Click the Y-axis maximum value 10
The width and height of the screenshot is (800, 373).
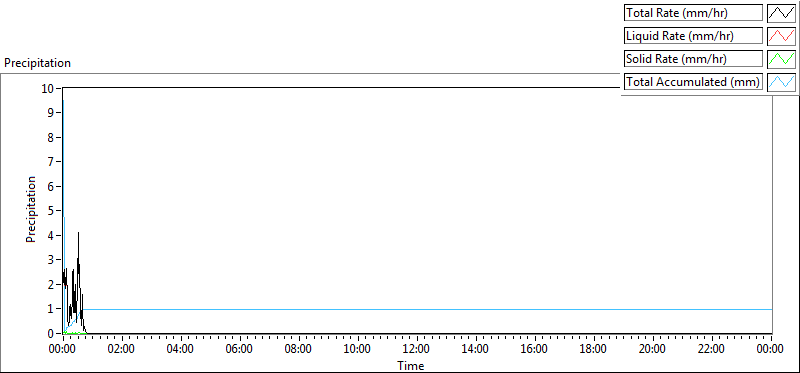coord(48,88)
